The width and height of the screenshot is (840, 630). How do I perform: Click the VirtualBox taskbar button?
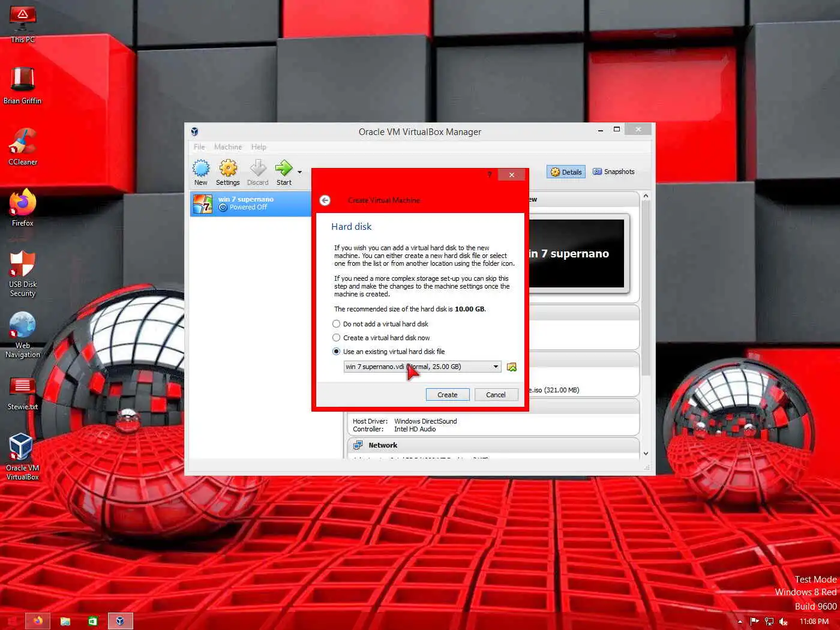[x=120, y=621]
